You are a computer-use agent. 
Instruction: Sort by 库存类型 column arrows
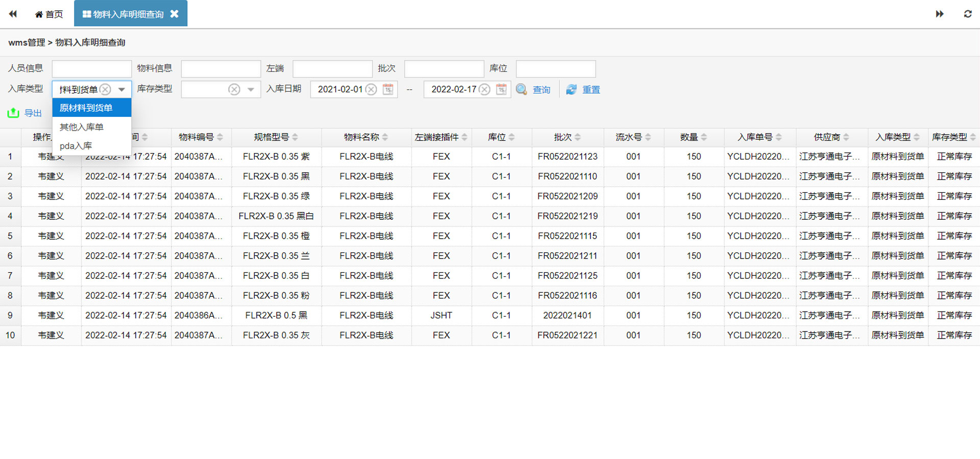[x=973, y=137]
